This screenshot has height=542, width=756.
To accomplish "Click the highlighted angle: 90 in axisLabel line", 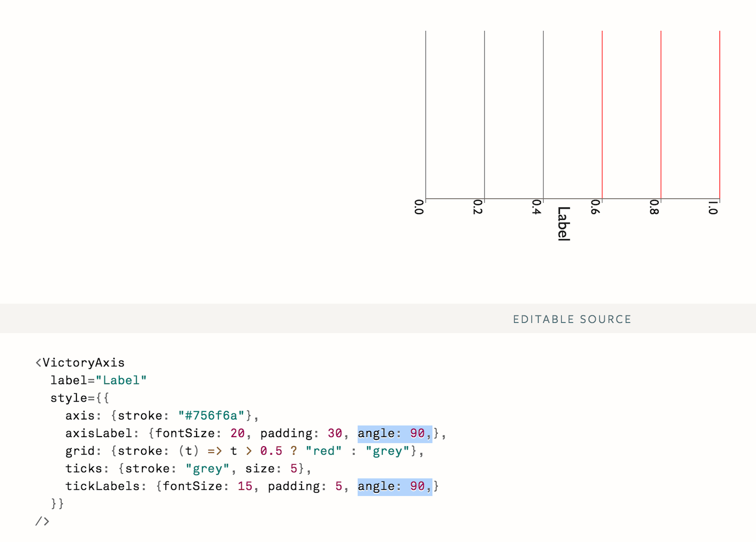I will pyautogui.click(x=395, y=434).
